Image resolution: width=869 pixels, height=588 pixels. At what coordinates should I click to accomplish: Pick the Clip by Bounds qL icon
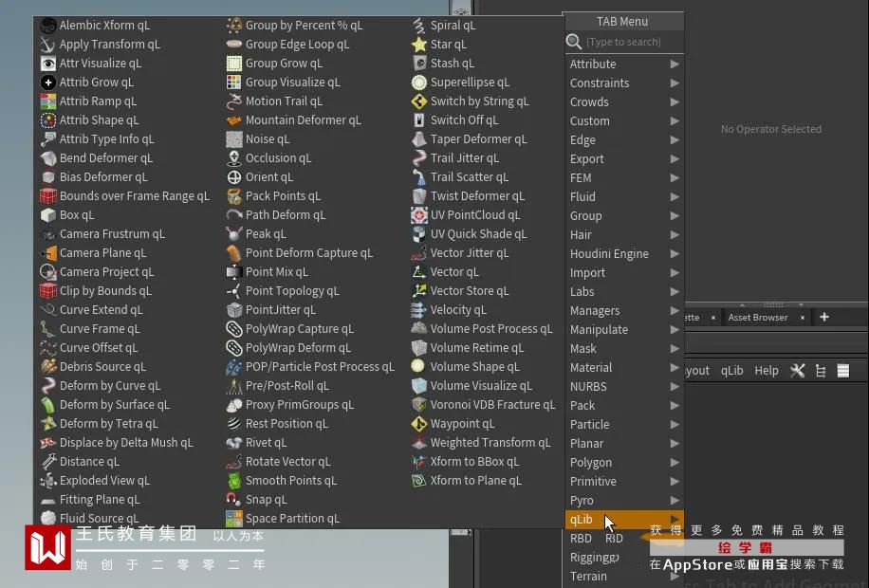pos(48,291)
